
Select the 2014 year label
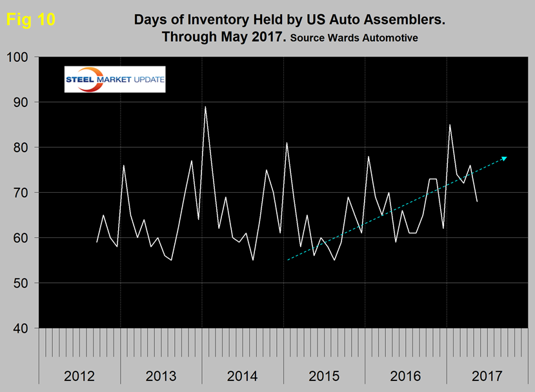coord(242,375)
